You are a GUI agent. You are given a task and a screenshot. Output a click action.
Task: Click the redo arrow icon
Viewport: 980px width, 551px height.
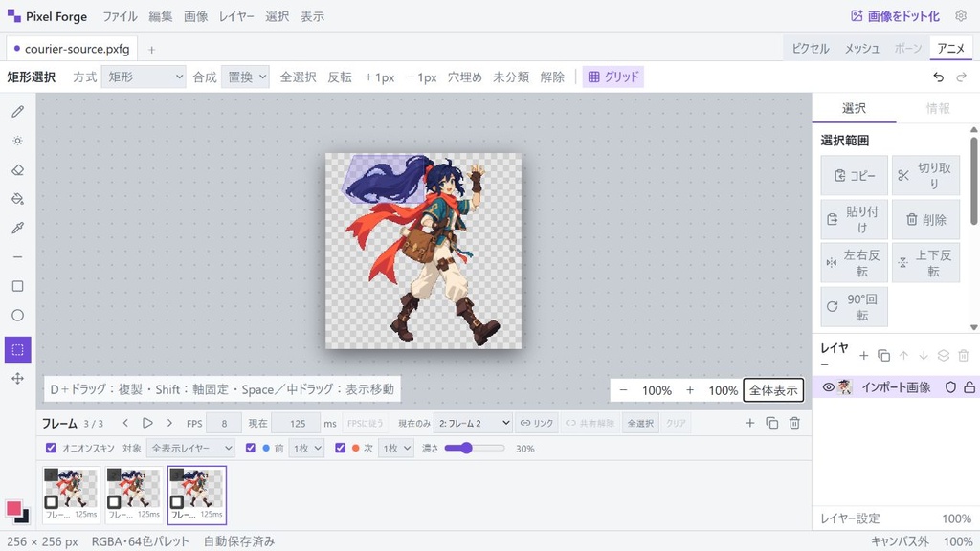pyautogui.click(x=961, y=77)
